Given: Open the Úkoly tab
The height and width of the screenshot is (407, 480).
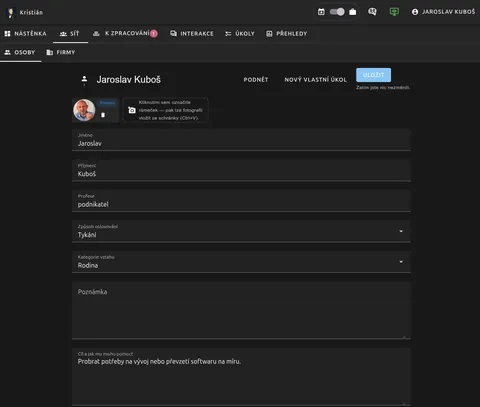Looking at the screenshot, I should (x=240, y=34).
